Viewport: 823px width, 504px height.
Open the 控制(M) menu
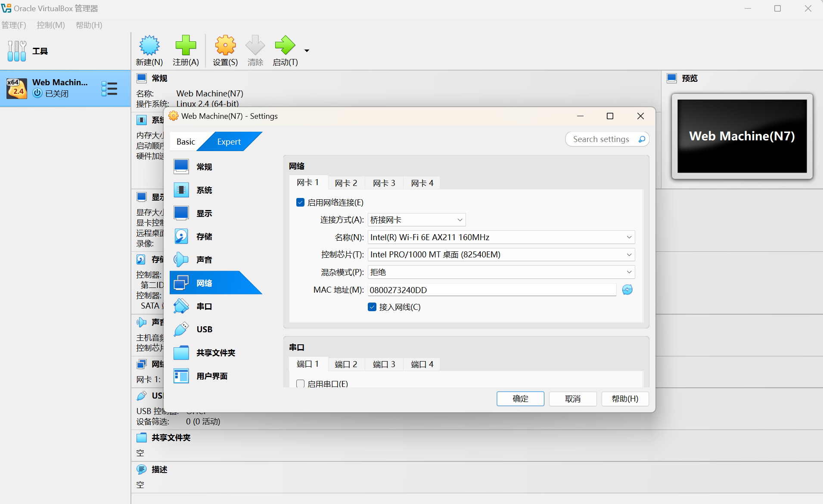point(51,25)
